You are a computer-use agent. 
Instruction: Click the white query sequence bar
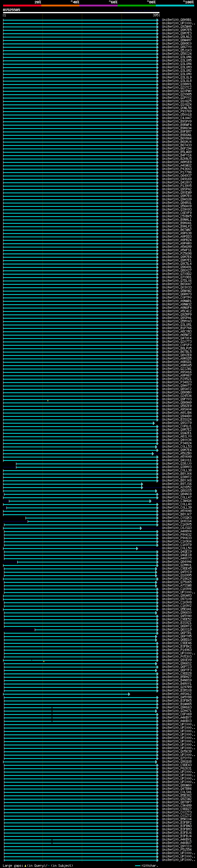coord(81,13)
